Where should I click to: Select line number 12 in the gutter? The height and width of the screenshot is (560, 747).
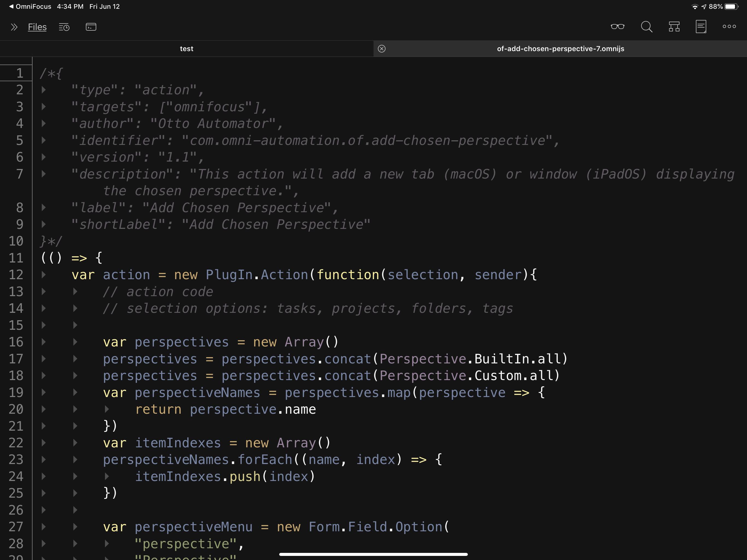[x=16, y=275]
